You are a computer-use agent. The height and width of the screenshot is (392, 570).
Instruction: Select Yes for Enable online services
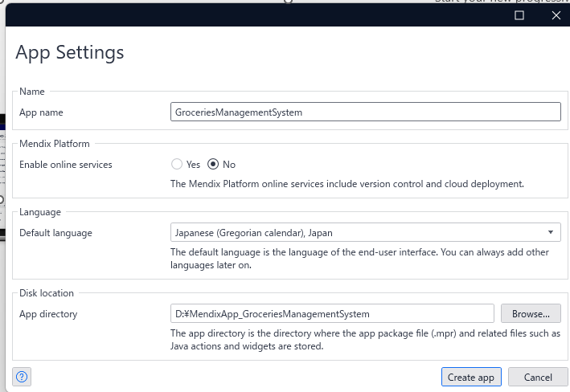pyautogui.click(x=177, y=165)
